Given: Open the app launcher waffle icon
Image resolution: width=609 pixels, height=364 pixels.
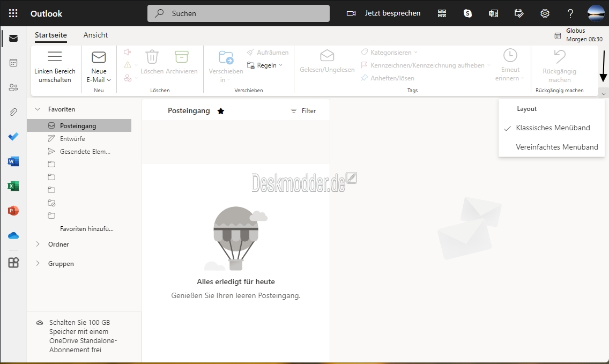Looking at the screenshot, I should point(13,13).
